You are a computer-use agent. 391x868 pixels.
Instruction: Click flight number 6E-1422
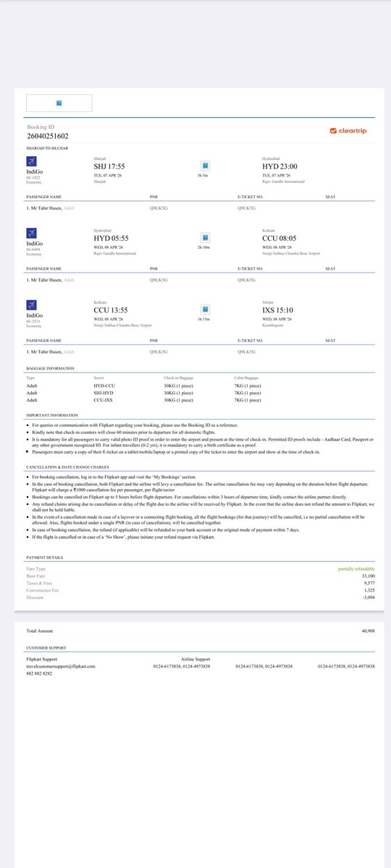33,179
